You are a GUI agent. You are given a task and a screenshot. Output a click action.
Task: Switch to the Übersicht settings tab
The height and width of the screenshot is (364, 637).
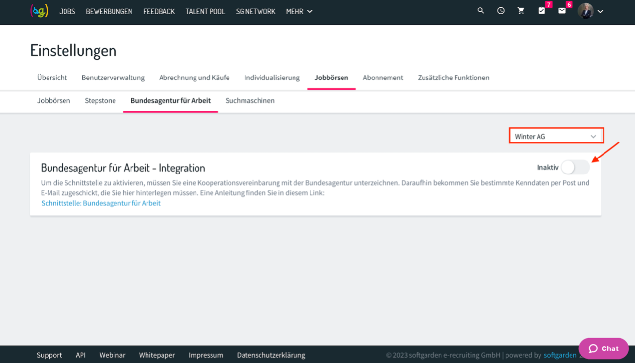tap(52, 78)
